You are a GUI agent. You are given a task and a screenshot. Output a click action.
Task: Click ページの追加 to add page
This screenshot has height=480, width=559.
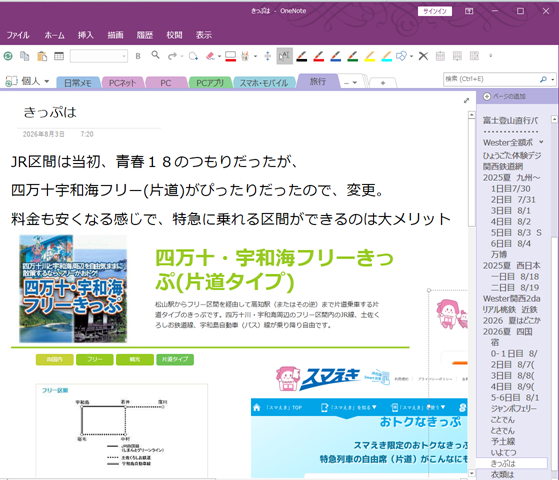click(504, 96)
